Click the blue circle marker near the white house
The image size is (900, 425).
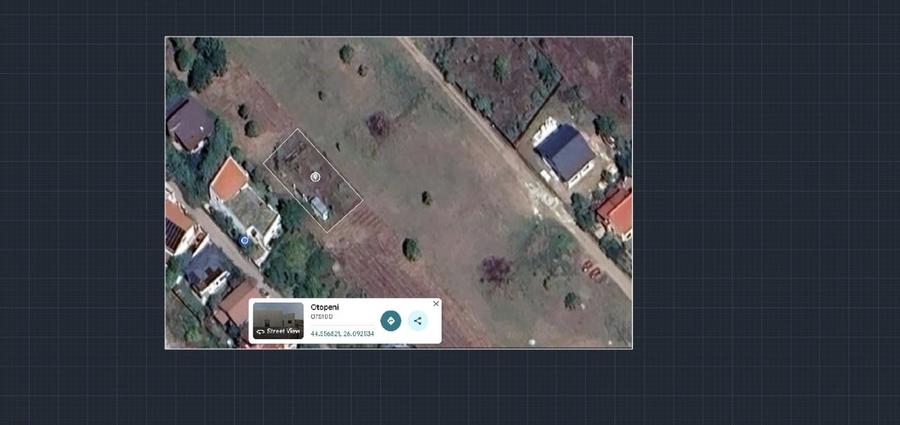tap(244, 240)
